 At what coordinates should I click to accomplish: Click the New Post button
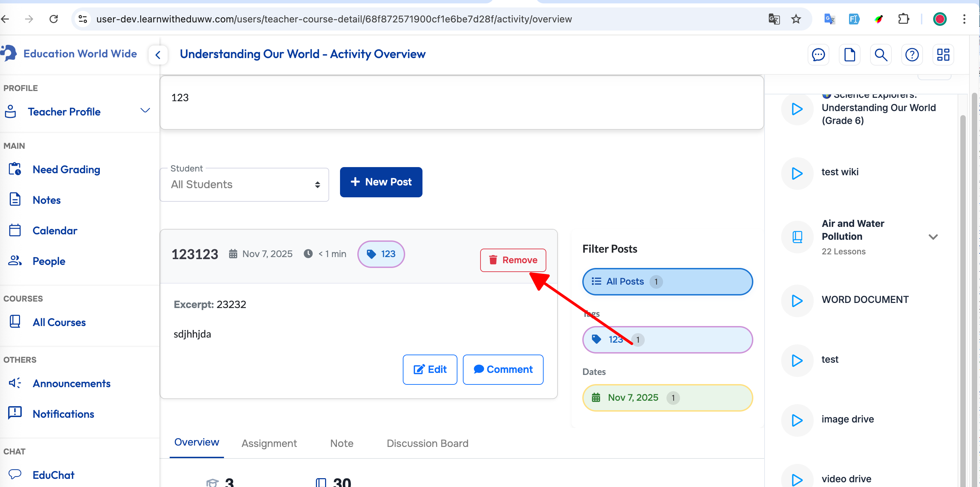click(x=381, y=182)
